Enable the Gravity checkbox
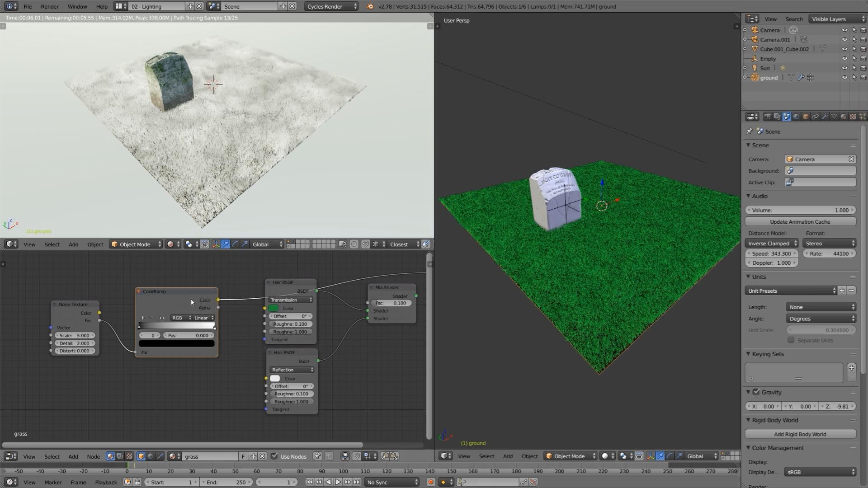The width and height of the screenshot is (868, 488). coord(756,392)
